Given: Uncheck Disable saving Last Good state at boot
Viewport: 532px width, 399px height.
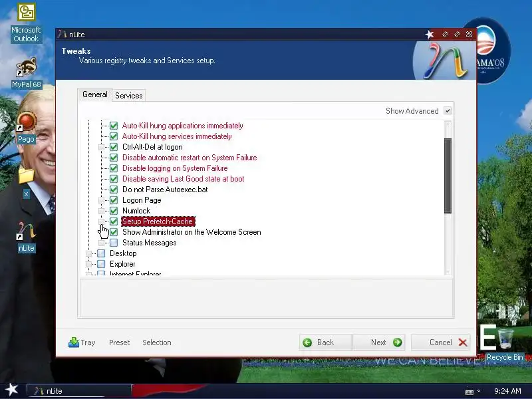Looking at the screenshot, I should pos(114,179).
